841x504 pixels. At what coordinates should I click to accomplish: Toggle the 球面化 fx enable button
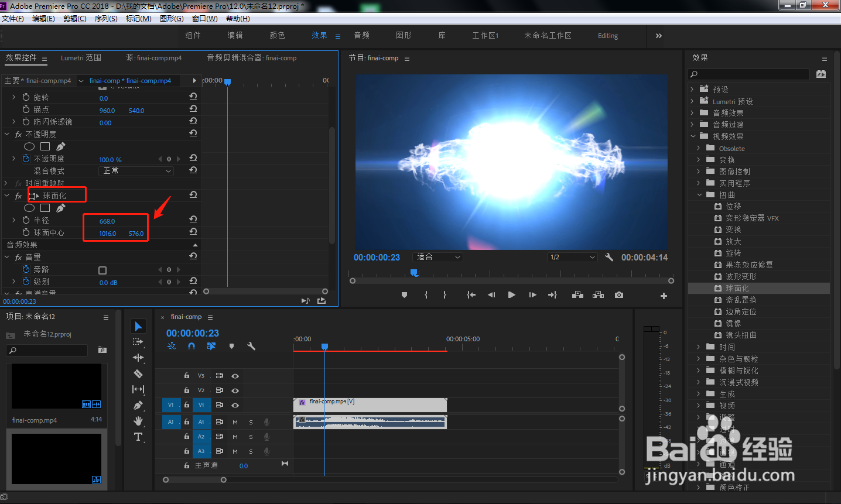tap(18, 196)
